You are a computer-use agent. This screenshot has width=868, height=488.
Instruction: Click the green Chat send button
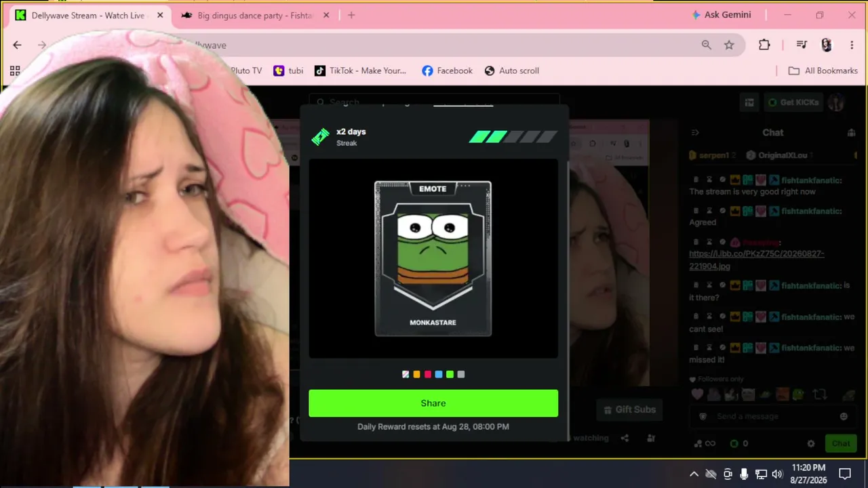coord(841,444)
